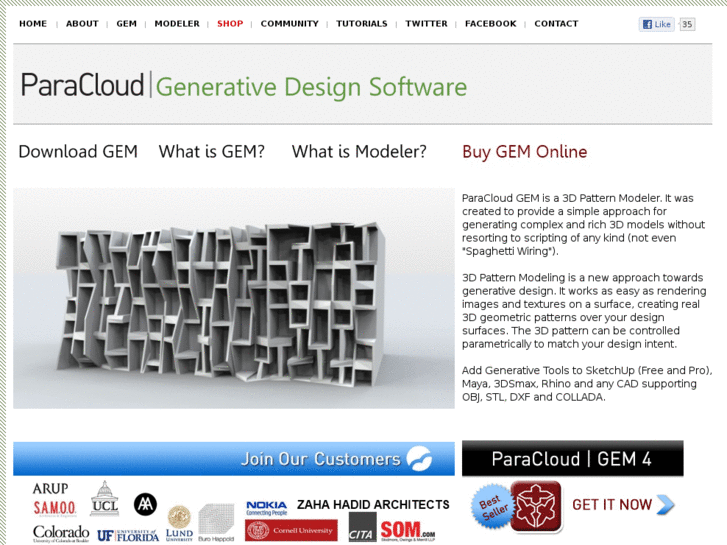Open the What is Modeler? link
Viewport: 727px width, 545px height.
point(359,152)
